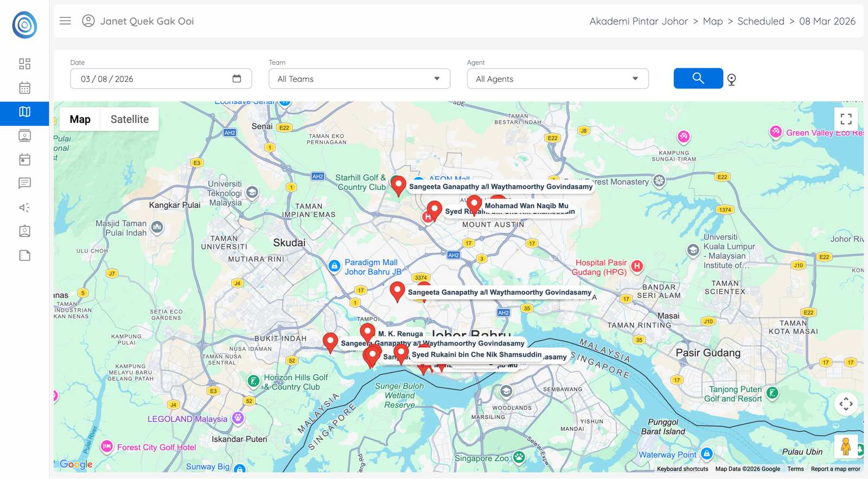Click the location pin icon beside search
The height and width of the screenshot is (479, 868).
(731, 80)
